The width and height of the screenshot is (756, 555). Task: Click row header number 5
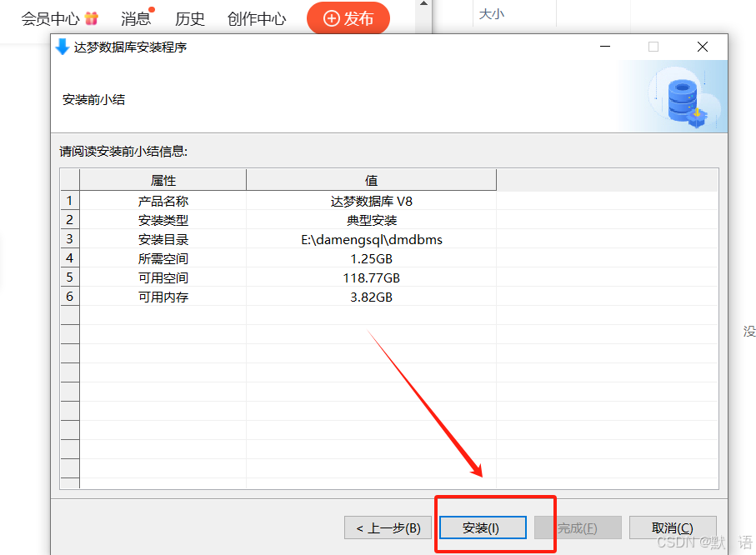[70, 277]
